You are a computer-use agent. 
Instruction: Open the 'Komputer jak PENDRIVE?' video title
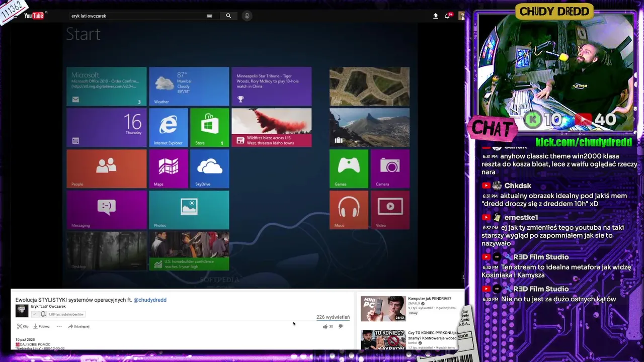click(430, 299)
